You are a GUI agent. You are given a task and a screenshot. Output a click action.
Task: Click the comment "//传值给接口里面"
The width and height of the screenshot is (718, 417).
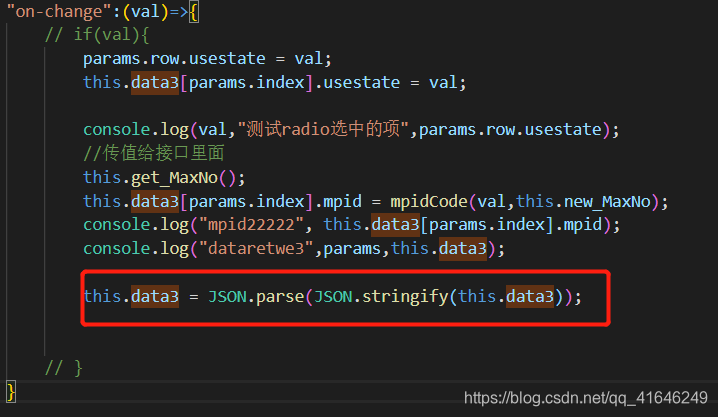pos(153,153)
